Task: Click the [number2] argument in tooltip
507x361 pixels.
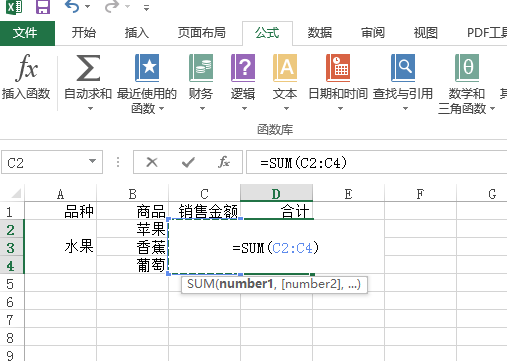Action: (312, 284)
